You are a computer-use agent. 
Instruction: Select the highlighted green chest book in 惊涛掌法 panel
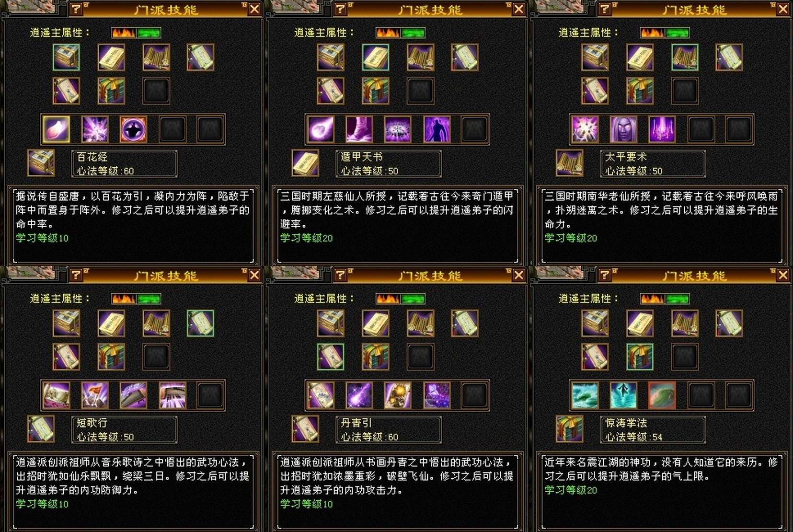click(x=640, y=357)
